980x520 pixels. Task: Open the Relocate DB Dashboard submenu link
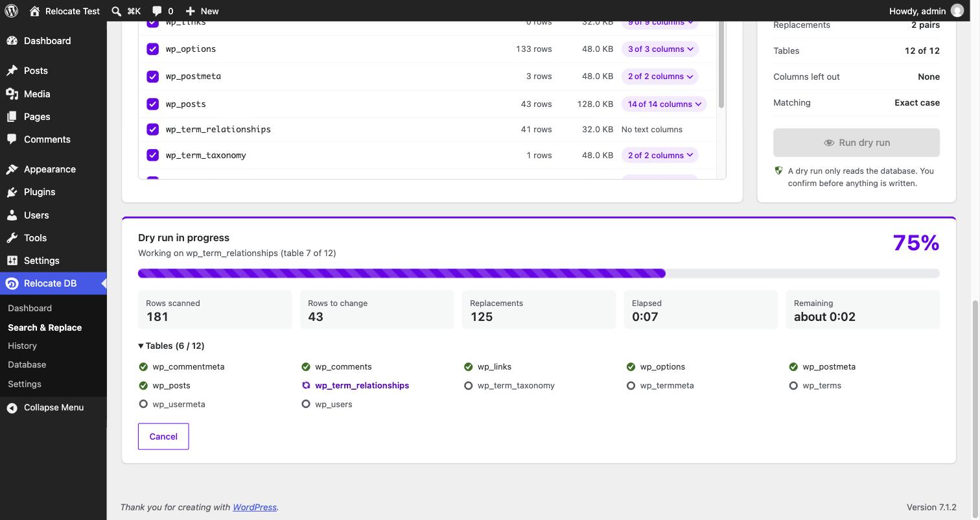[x=30, y=308]
